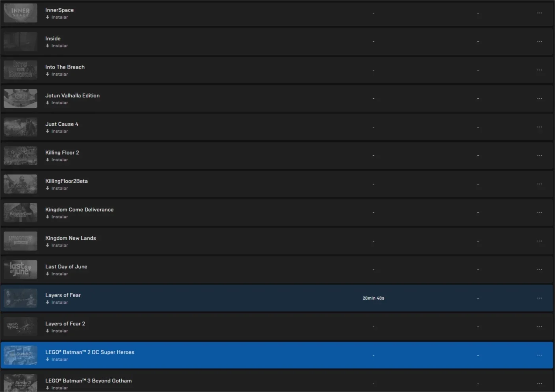
Task: Select the Jotun Valhalla Edition thumbnail
Action: tap(21, 99)
